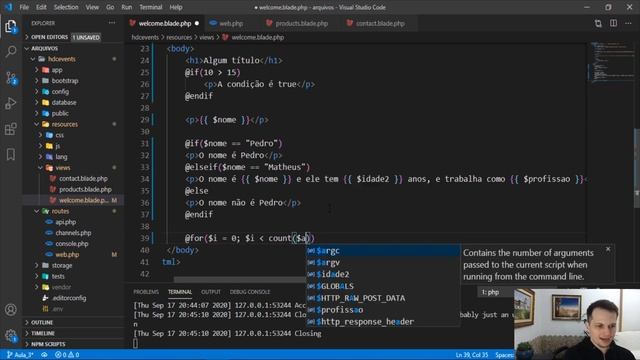Open Explorer more actions ellipsis
The height and width of the screenshot is (360, 640).
(112, 23)
